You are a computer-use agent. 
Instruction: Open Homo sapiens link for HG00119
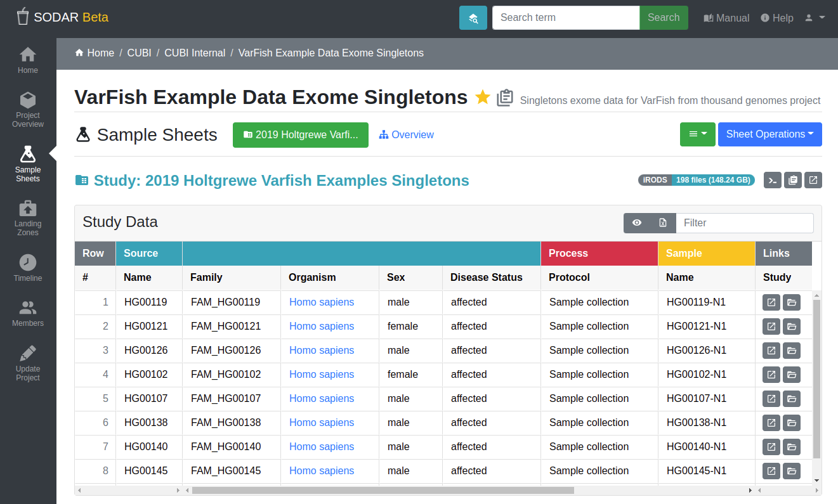(322, 302)
